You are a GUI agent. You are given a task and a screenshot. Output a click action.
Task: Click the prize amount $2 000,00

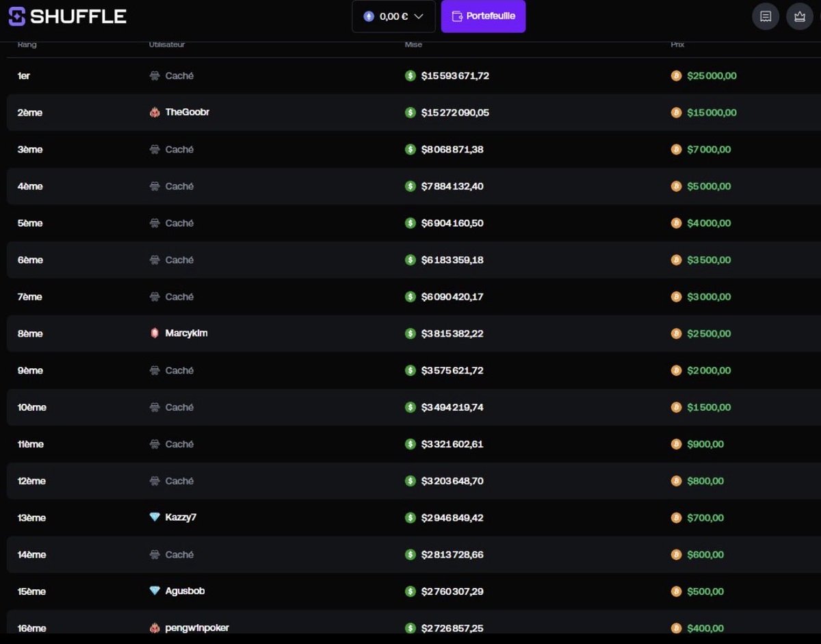(x=709, y=370)
